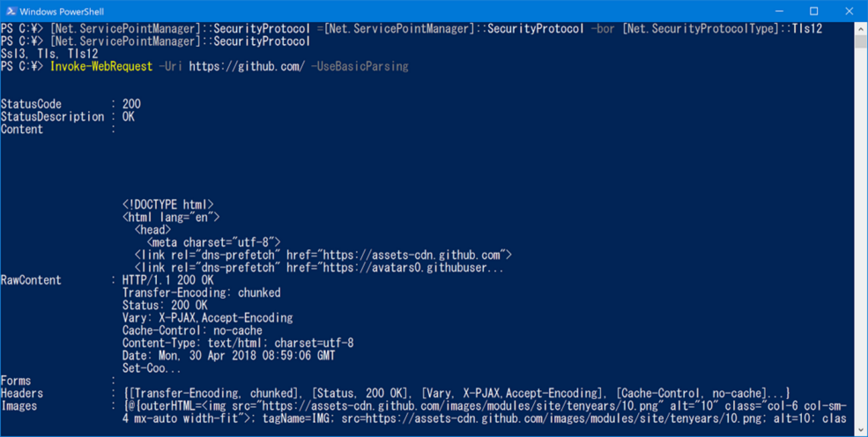Viewport: 868px width, 437px height.
Task: Close the Windows PowerShell window
Action: pos(849,11)
